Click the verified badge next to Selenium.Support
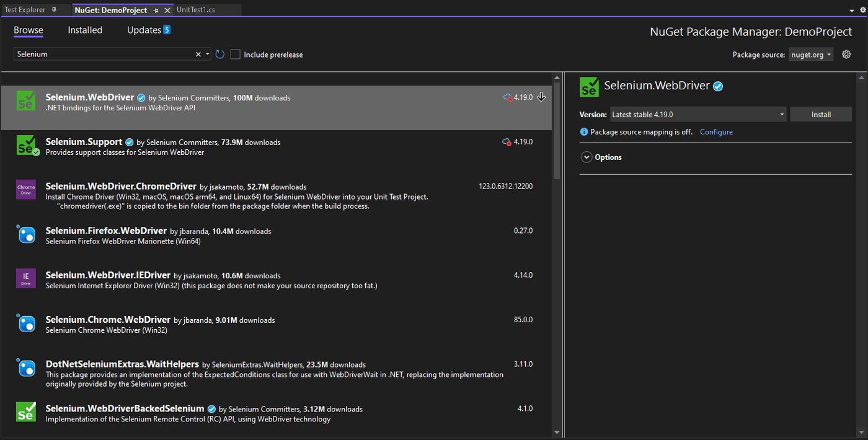This screenshot has width=868, height=440. click(130, 143)
